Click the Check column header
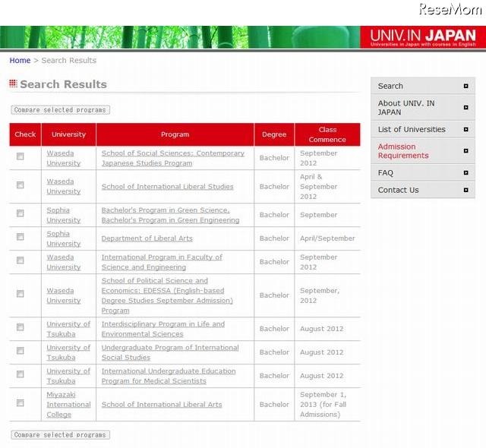Viewport: 486px width, 448px height. (x=25, y=134)
